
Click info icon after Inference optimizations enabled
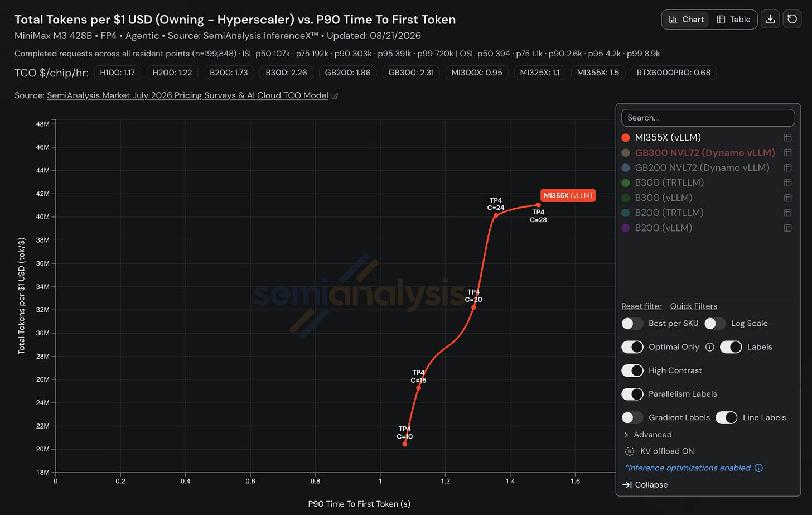click(x=758, y=468)
